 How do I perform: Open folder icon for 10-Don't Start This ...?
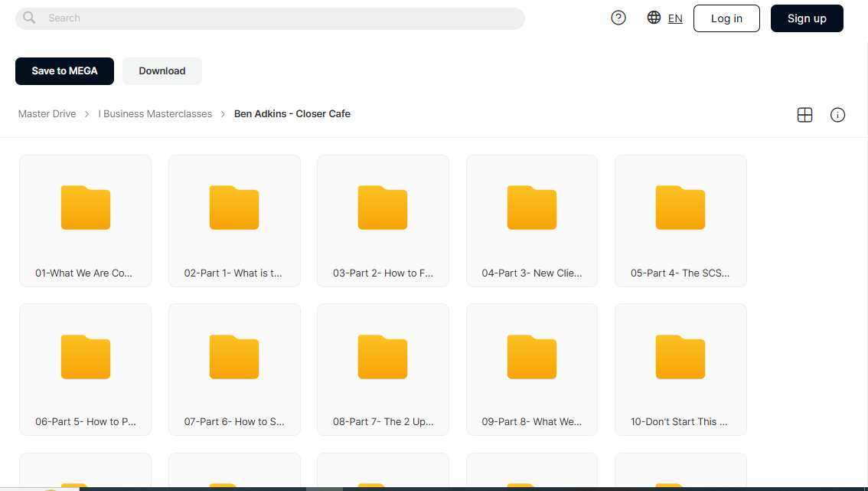(680, 357)
